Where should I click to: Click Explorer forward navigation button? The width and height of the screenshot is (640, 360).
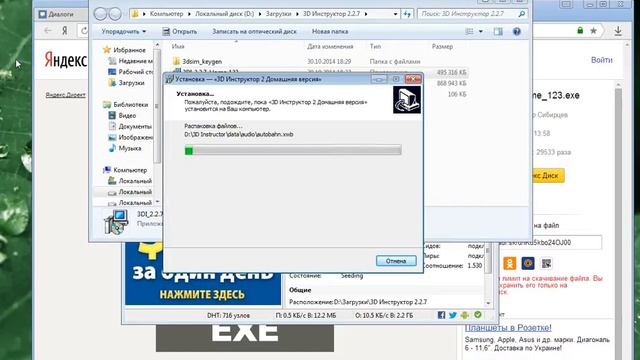(x=116, y=14)
